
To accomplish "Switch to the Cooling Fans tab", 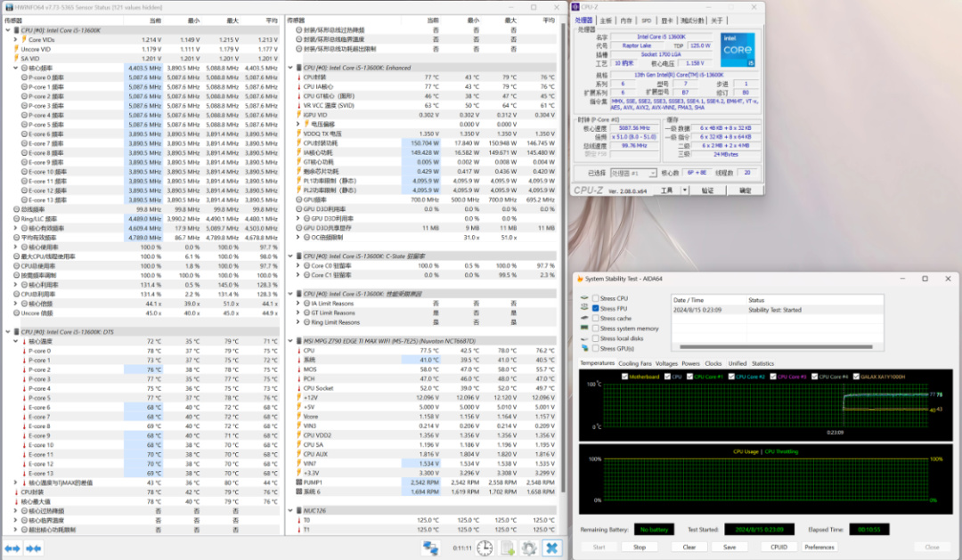I will [x=634, y=363].
